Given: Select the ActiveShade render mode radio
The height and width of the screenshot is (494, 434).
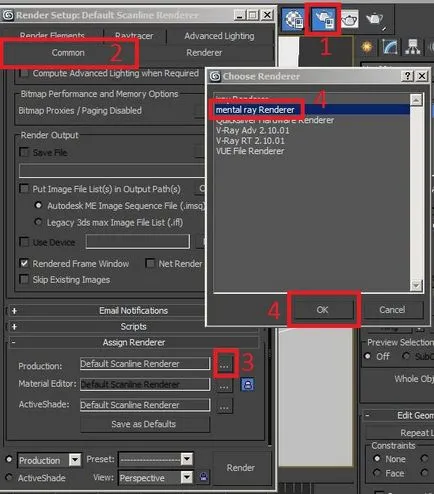Looking at the screenshot, I should pyautogui.click(x=9, y=477).
